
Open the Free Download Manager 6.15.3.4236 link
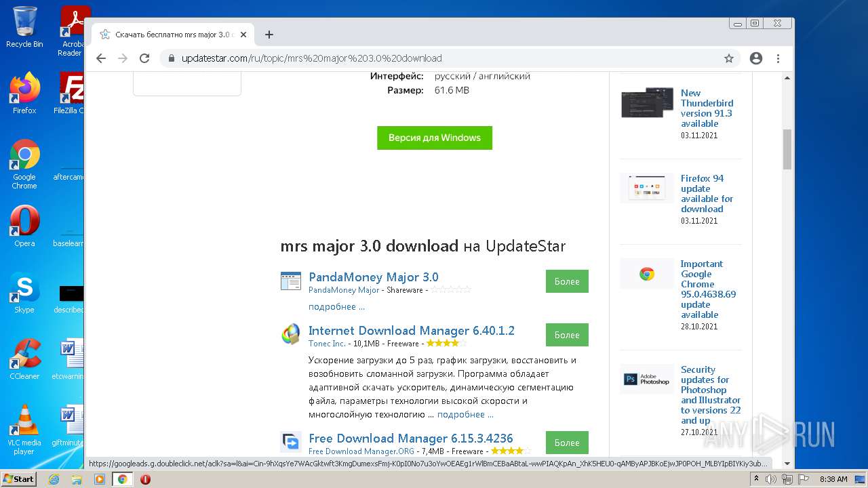coord(411,438)
